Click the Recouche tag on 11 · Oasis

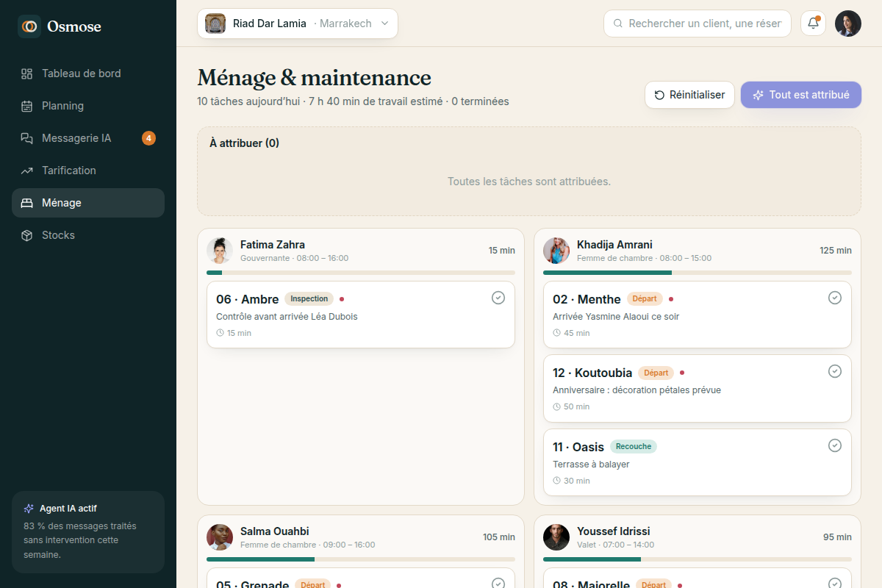tap(634, 446)
